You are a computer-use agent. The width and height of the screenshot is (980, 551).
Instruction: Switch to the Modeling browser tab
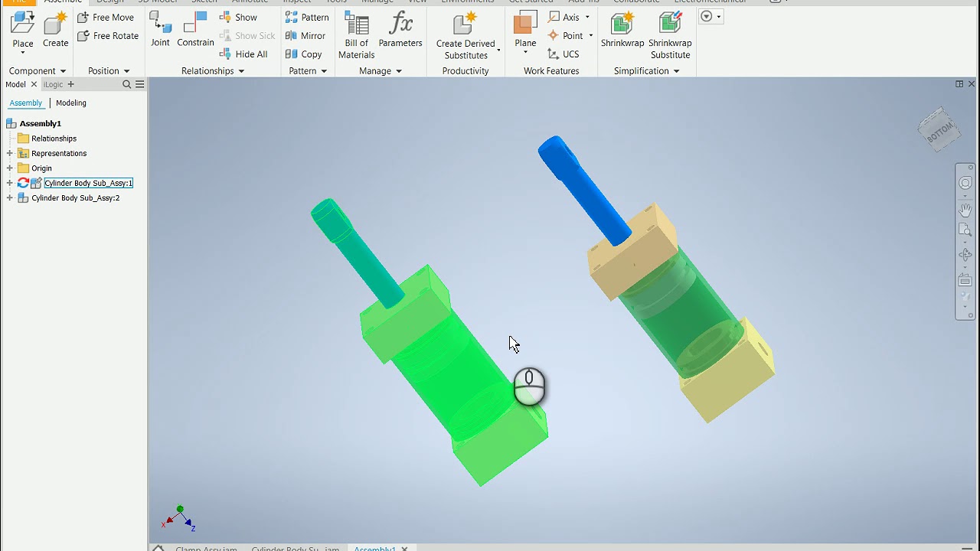(x=71, y=103)
